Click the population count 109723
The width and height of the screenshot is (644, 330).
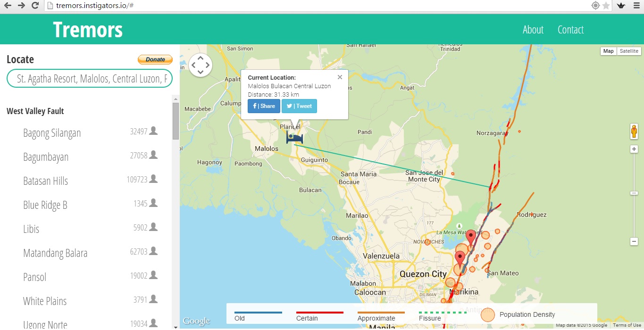[x=137, y=180]
